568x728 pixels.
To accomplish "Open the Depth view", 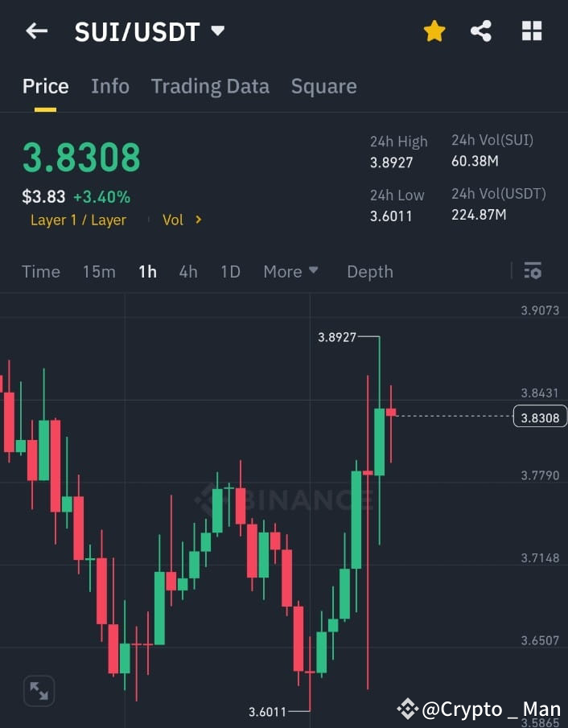I will click(x=369, y=272).
